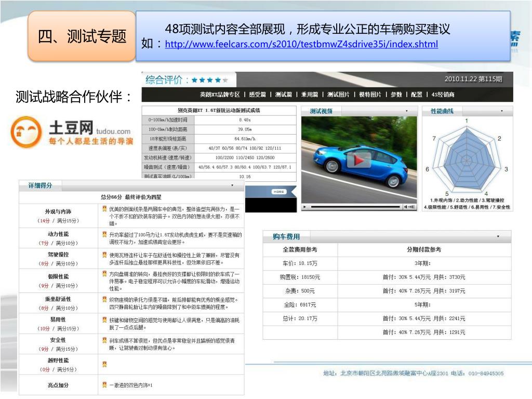Viewport: 532px width, 399px height.
Task: Select the 全险: 6917元 cell
Action: pos(300,304)
